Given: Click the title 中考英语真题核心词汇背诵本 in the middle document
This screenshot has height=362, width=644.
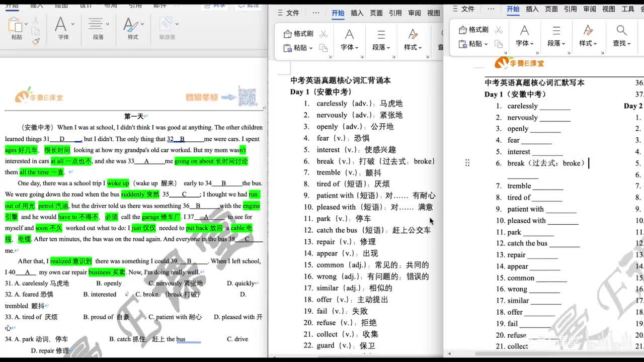Looking at the screenshot, I should [x=341, y=80].
